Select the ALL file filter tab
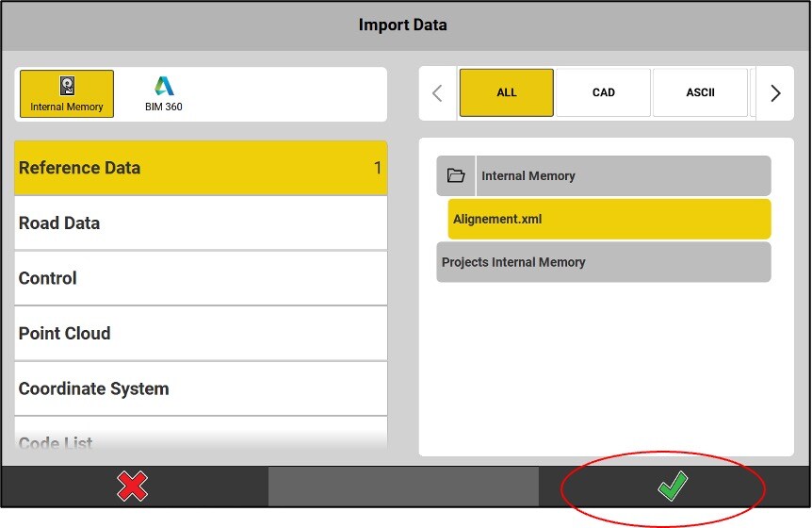The image size is (812, 528). tap(507, 92)
